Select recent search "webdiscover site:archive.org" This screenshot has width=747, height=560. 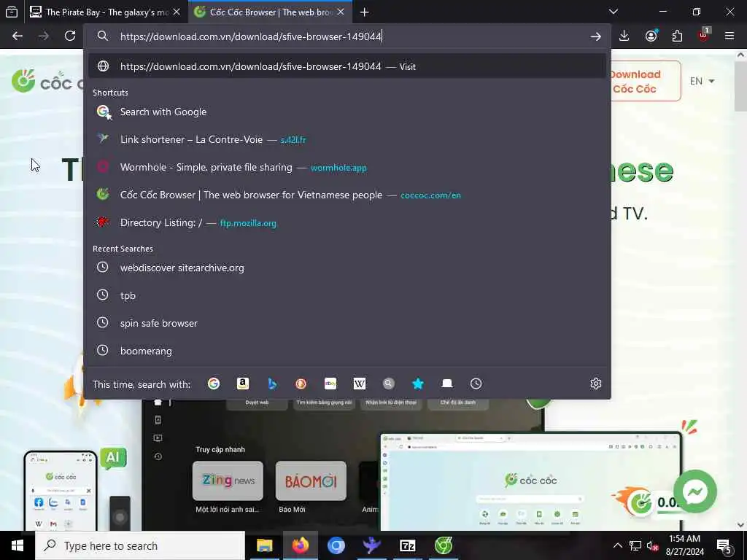pos(347,268)
